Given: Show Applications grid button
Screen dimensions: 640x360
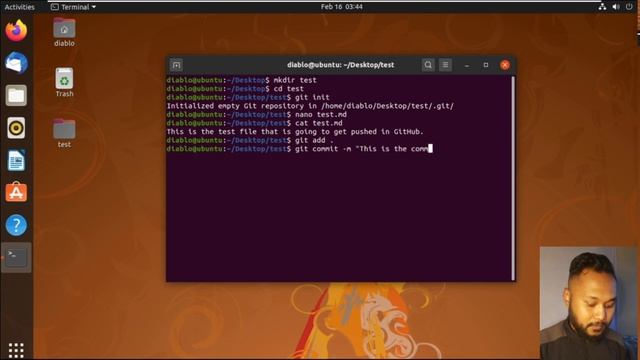Looking at the screenshot, I should (16, 350).
